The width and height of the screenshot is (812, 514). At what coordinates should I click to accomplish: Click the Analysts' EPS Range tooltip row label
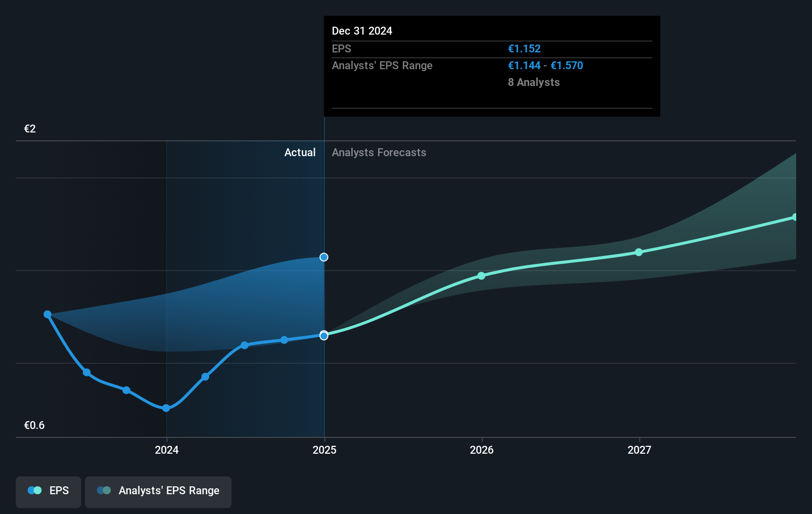tap(382, 66)
